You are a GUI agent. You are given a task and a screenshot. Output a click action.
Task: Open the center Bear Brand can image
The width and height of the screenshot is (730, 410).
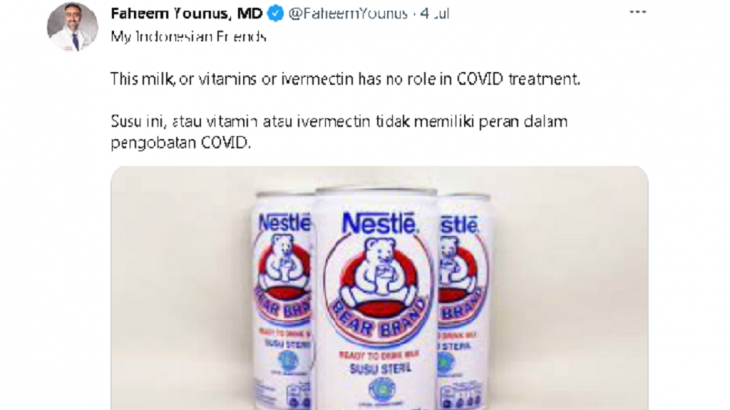coord(378,298)
